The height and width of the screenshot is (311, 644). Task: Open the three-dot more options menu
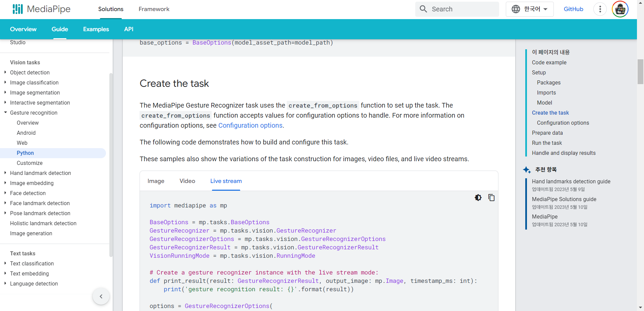(x=600, y=9)
